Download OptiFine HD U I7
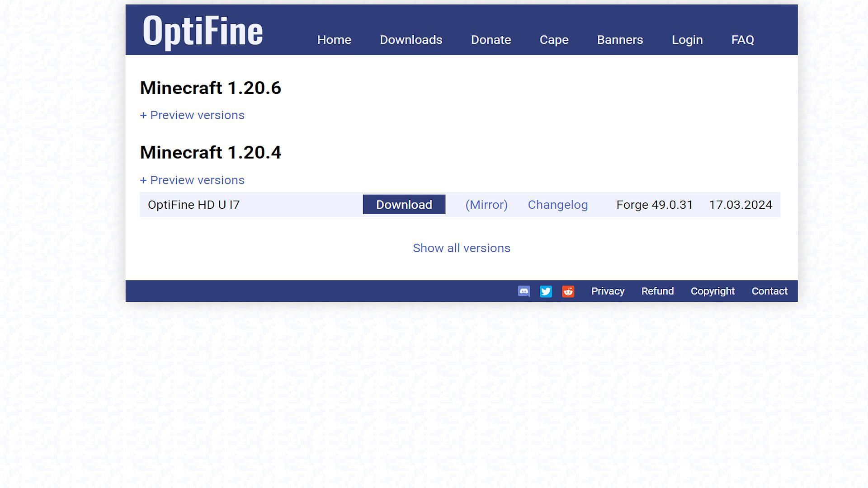868x488 pixels. coord(404,204)
